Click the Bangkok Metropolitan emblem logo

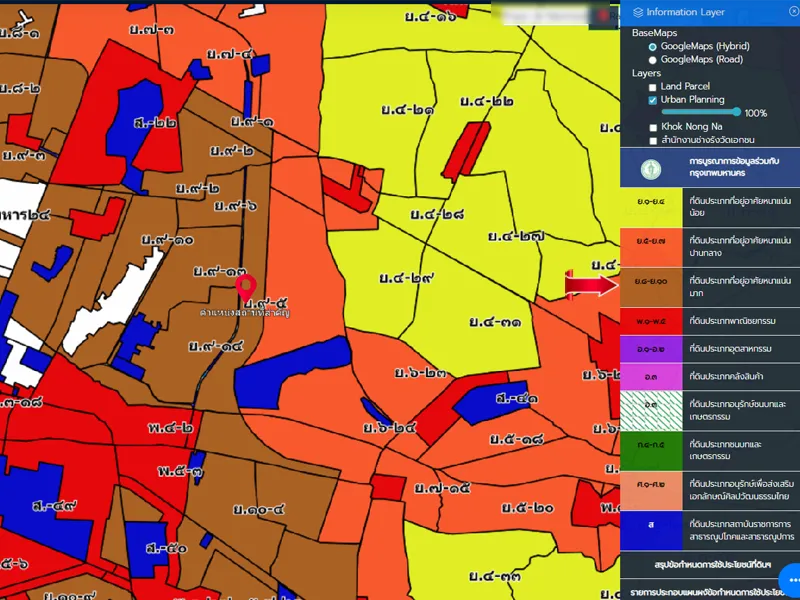pos(651,166)
